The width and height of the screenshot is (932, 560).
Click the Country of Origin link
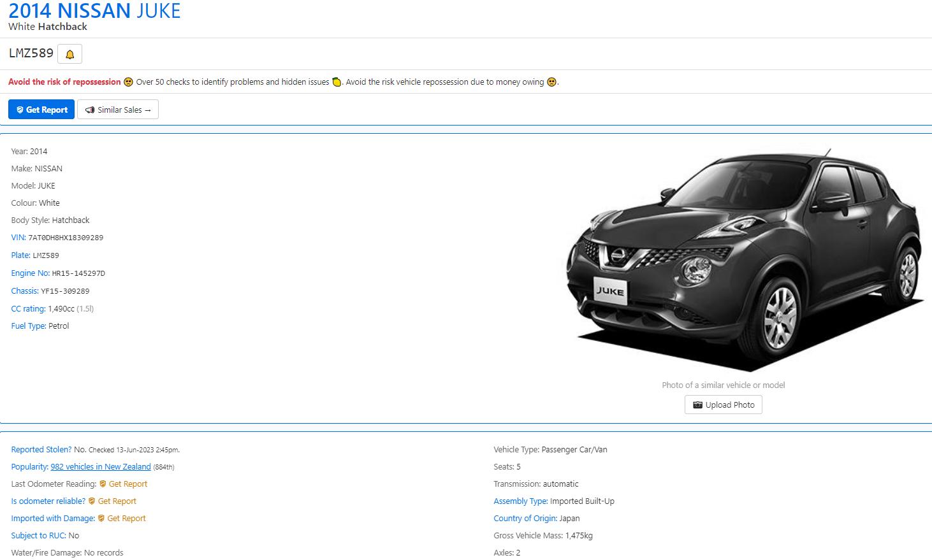525,519
